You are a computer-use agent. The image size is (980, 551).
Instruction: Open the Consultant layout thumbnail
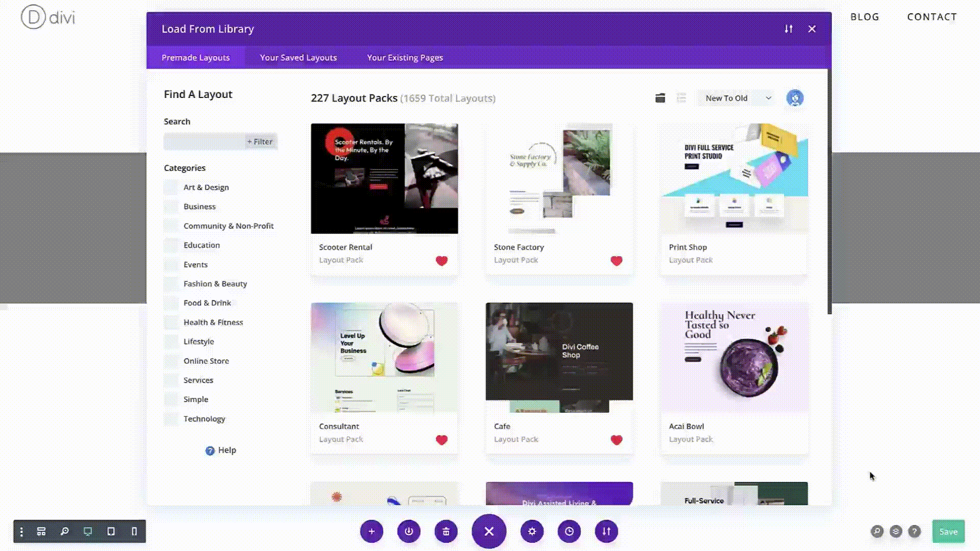point(384,358)
